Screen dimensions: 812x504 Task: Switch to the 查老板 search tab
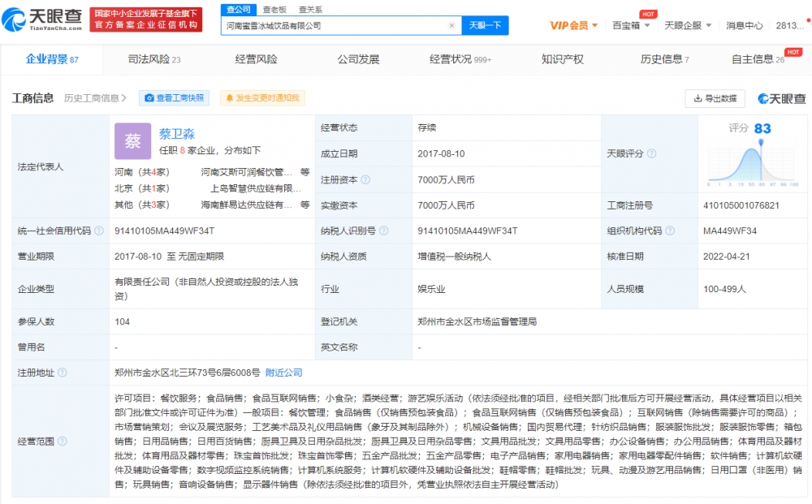coord(274,9)
